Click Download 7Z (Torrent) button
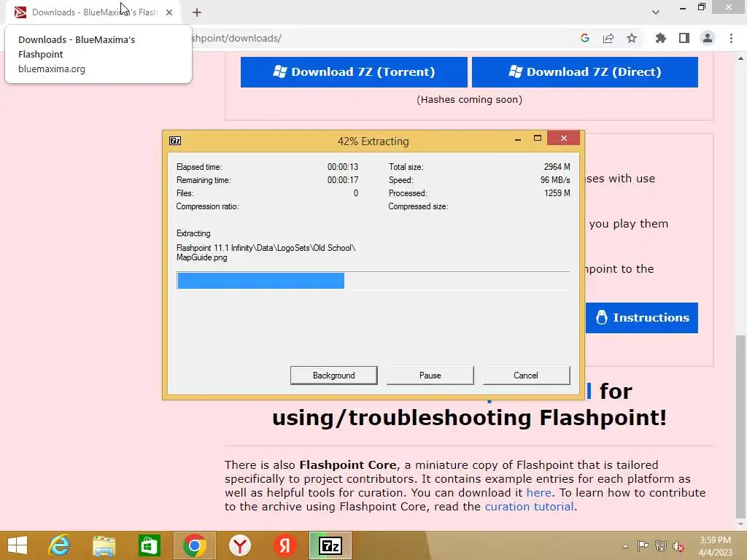Screen dimensions: 747x560 click(354, 72)
